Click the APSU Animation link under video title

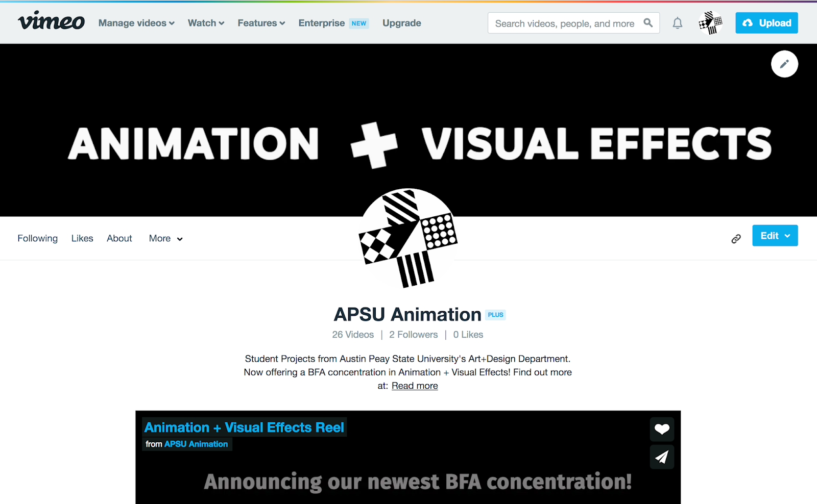196,444
